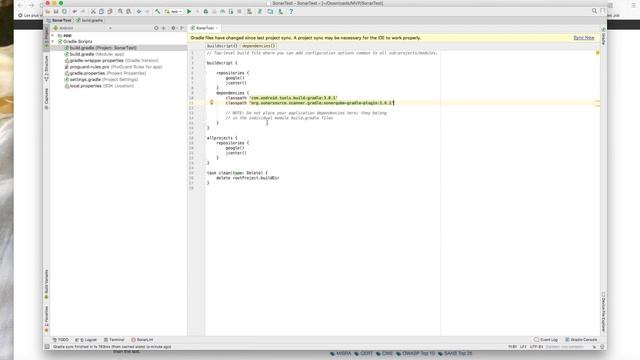Click the Synchronize toolbar icon
The width and height of the screenshot is (640, 360).
click(64, 12)
